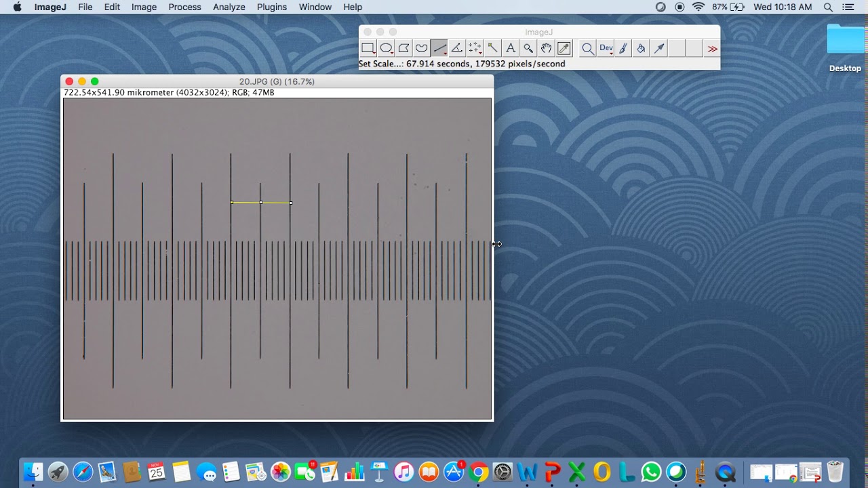The image size is (868, 488).
Task: Open iTunes from the Dock
Action: (404, 471)
